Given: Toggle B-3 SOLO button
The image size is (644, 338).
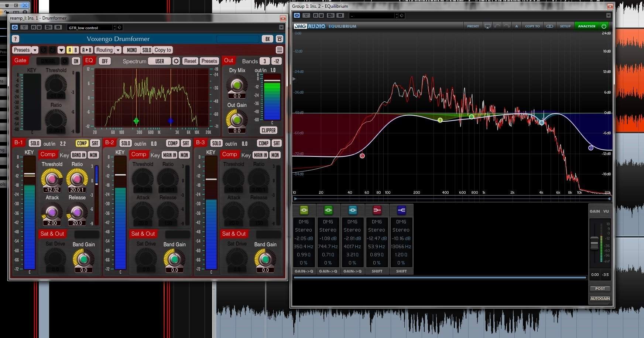Looking at the screenshot, I should (x=216, y=143).
